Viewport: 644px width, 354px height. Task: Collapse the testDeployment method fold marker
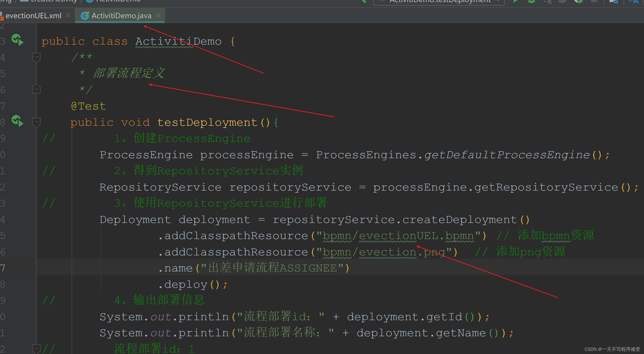(37, 122)
